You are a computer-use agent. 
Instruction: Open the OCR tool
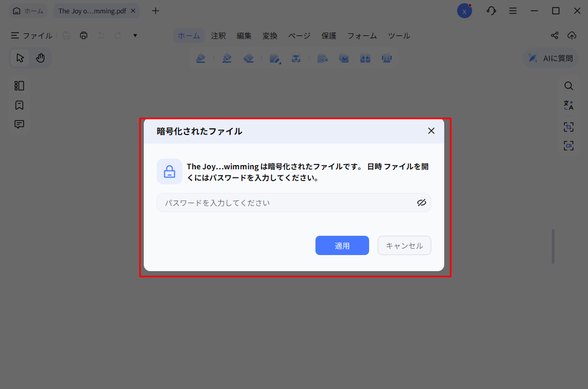click(x=322, y=58)
